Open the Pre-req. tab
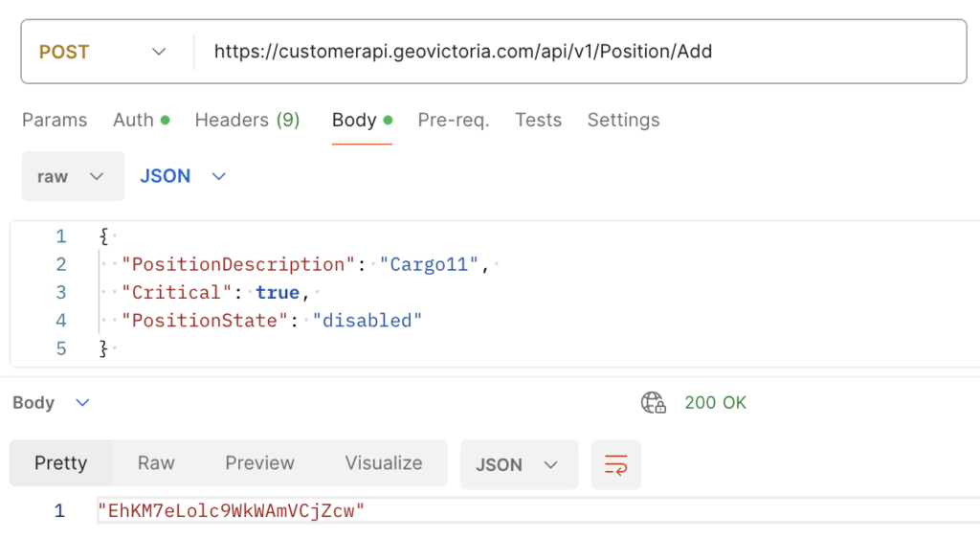Image resolution: width=980 pixels, height=538 pixels. coord(453,120)
